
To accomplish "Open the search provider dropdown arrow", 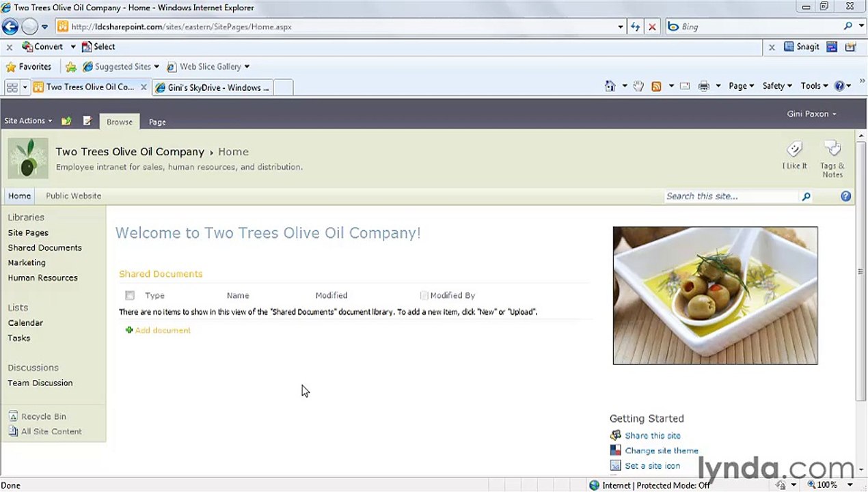I will pos(860,27).
